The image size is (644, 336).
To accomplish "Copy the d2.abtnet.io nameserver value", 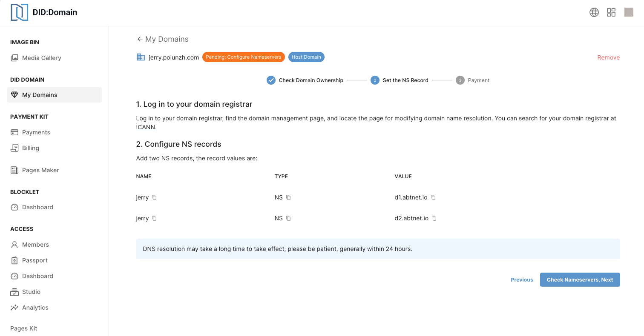I will [x=434, y=218].
